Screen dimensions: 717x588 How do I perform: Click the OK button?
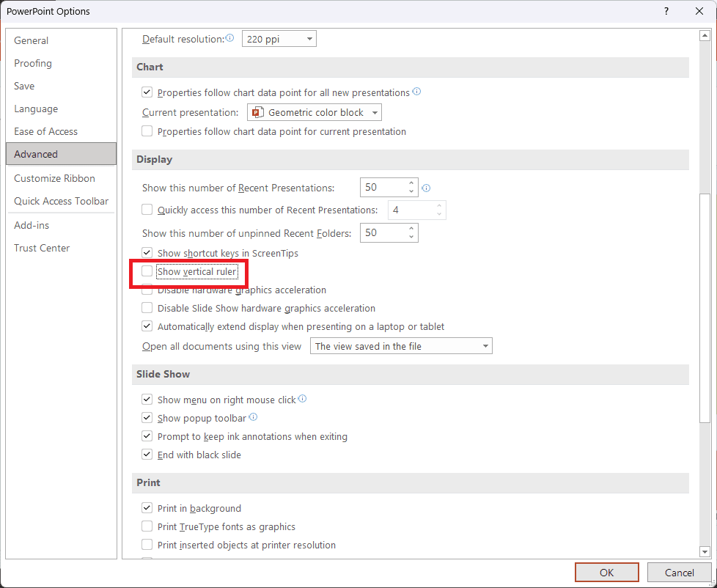[606, 572]
